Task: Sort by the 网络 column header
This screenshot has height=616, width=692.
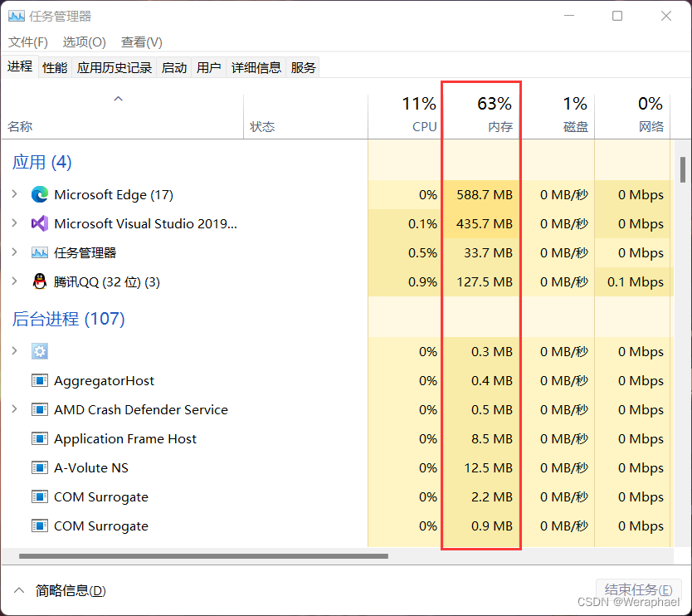Action: pos(632,117)
